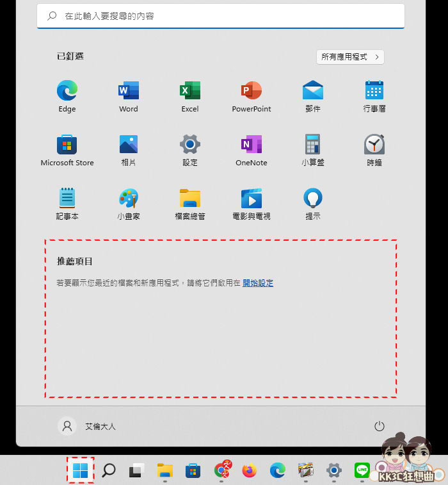Click the 開始設定 link
This screenshot has height=485, width=448.
click(x=258, y=283)
